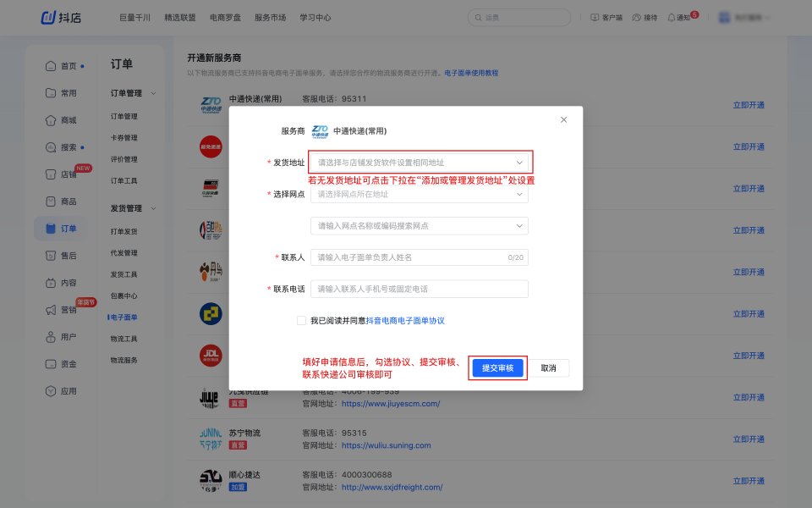
Task: Click the 提交审核 submit button
Action: pos(498,368)
